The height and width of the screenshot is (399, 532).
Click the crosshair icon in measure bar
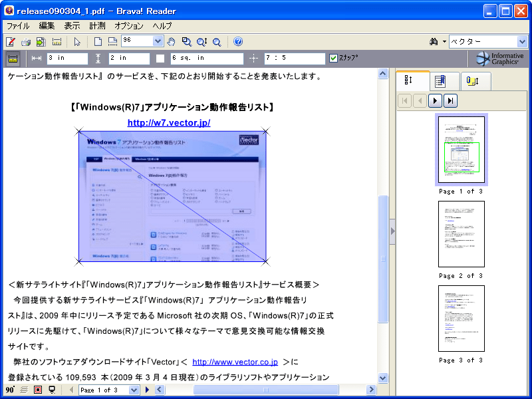254,59
